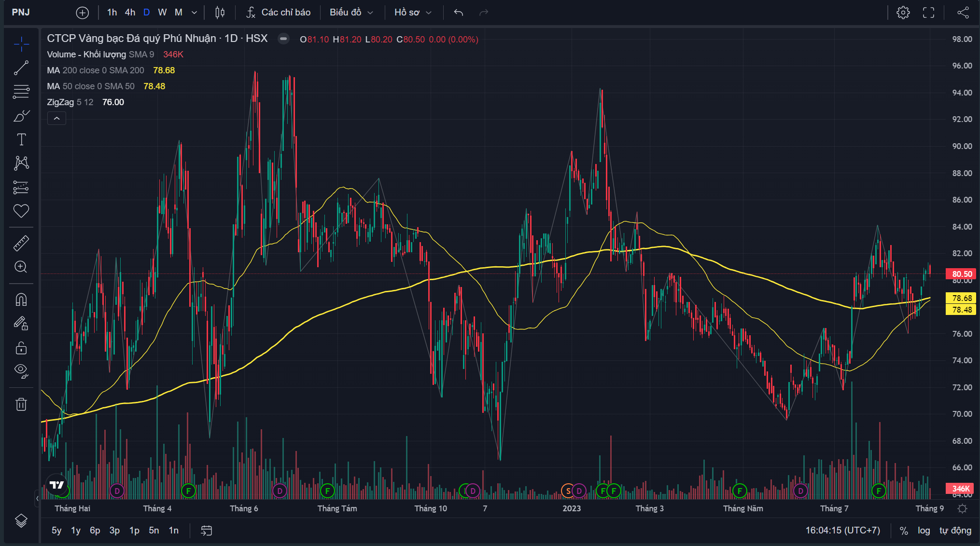This screenshot has width=980, height=546.
Task: Open Các chỉ báo indicators button
Action: pos(279,13)
